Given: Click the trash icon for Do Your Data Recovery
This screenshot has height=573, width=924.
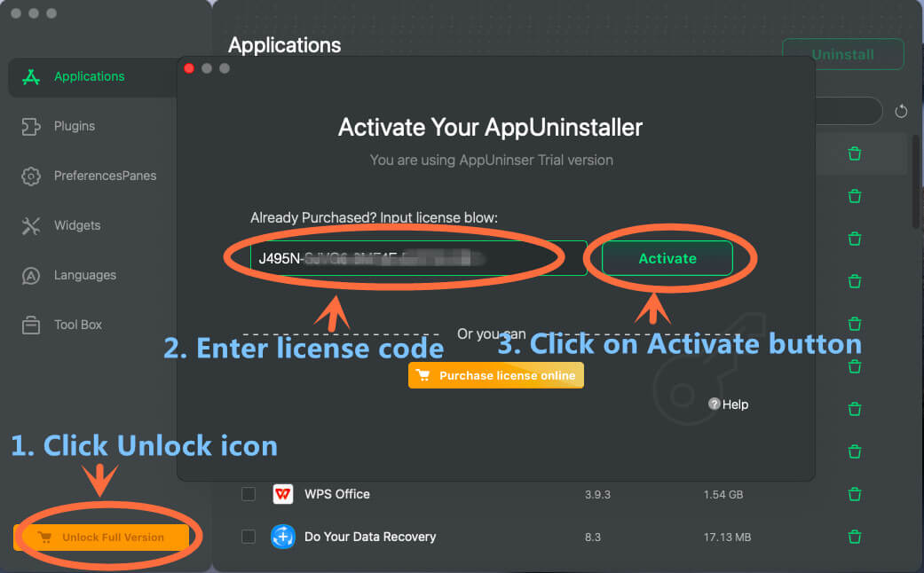Looking at the screenshot, I should coord(854,537).
